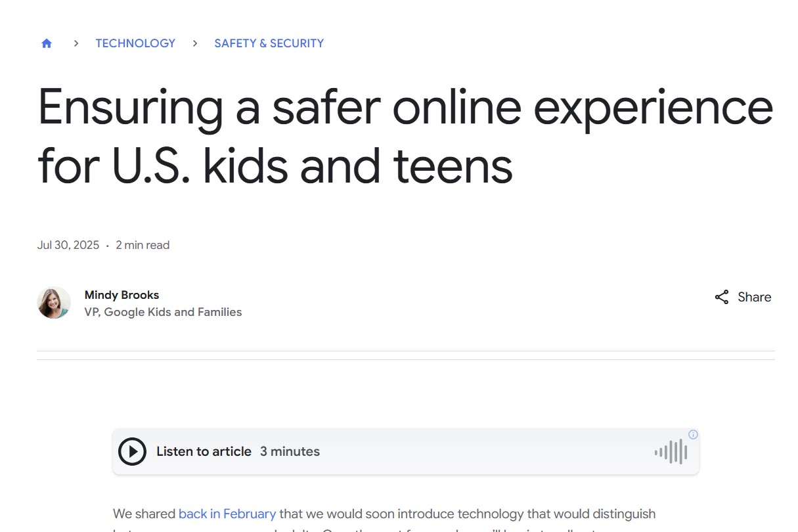Image resolution: width=798 pixels, height=532 pixels.
Task: Open the Share options
Action: (742, 297)
